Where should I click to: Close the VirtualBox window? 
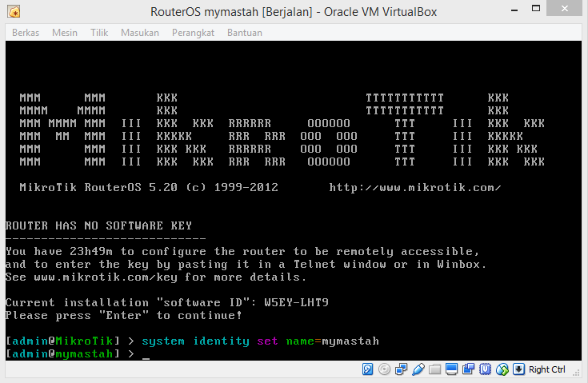tap(564, 8)
